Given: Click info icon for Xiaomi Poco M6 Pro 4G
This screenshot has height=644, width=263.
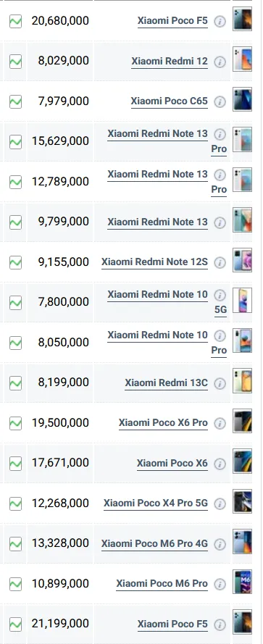Looking at the screenshot, I should [220, 544].
